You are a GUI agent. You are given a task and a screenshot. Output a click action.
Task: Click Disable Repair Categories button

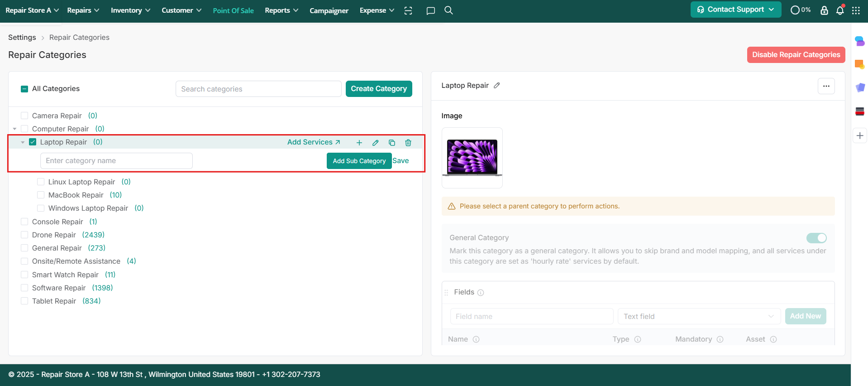pos(796,55)
